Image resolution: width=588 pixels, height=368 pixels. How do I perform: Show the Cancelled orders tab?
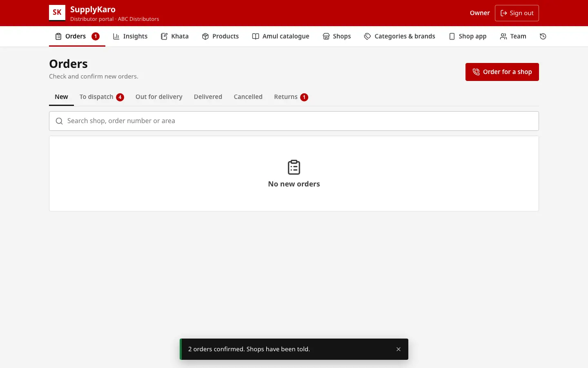point(248,97)
